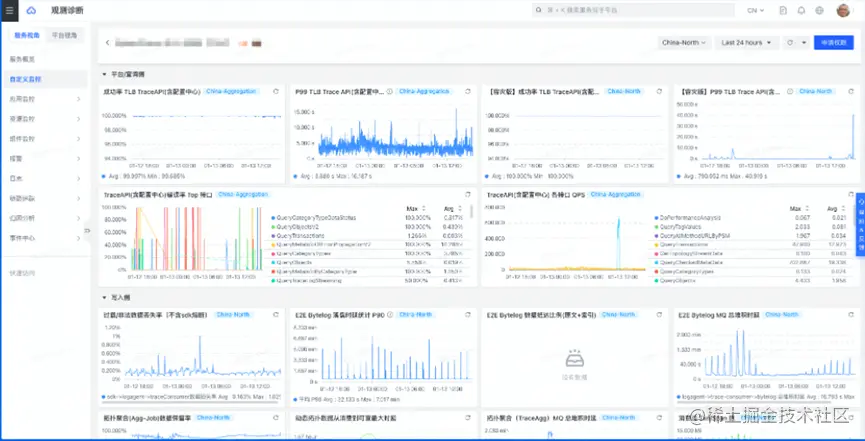Open the CN language dropdown
This screenshot has width=865, height=441.
tap(755, 10)
